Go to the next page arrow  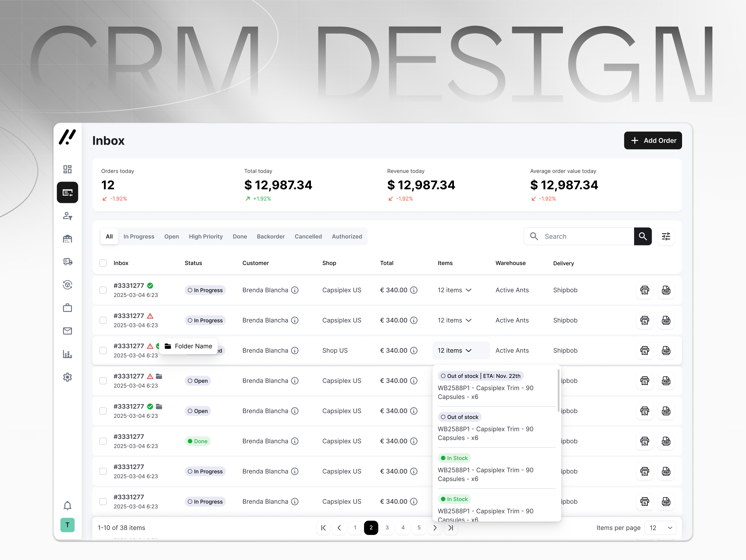click(x=435, y=528)
